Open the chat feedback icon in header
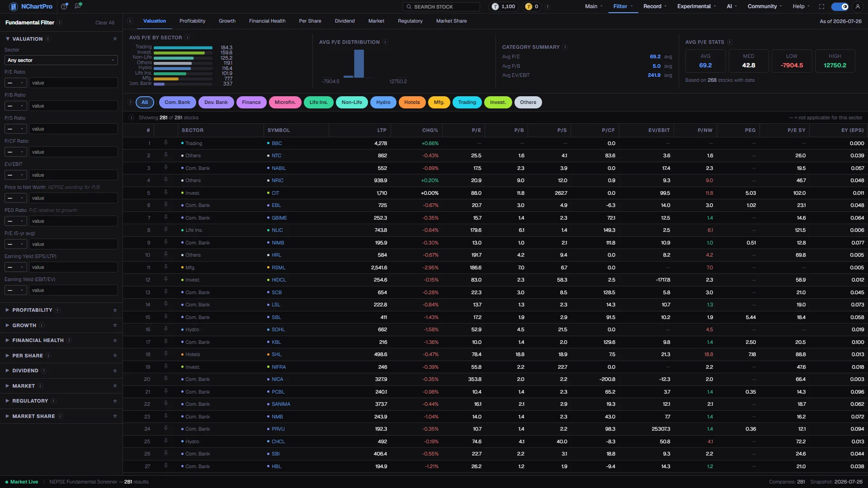 click(x=78, y=6)
